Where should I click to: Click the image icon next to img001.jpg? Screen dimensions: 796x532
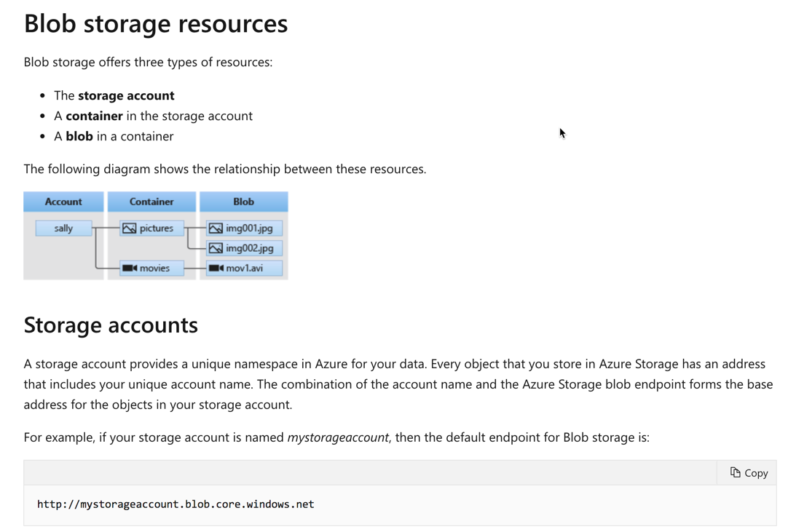point(216,229)
